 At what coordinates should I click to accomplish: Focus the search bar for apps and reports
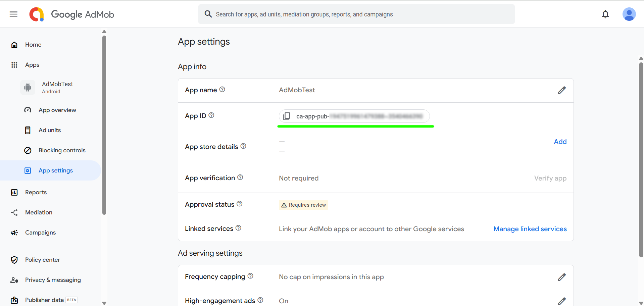[x=356, y=14]
